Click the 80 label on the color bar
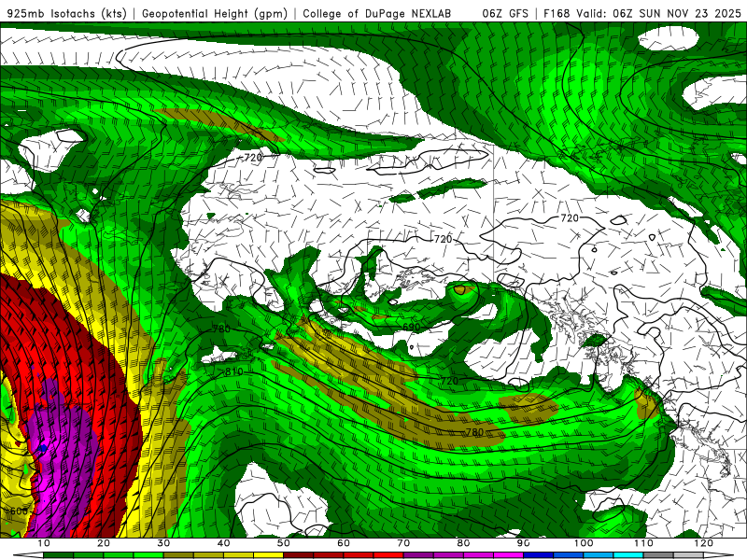747x560 pixels. 463,543
